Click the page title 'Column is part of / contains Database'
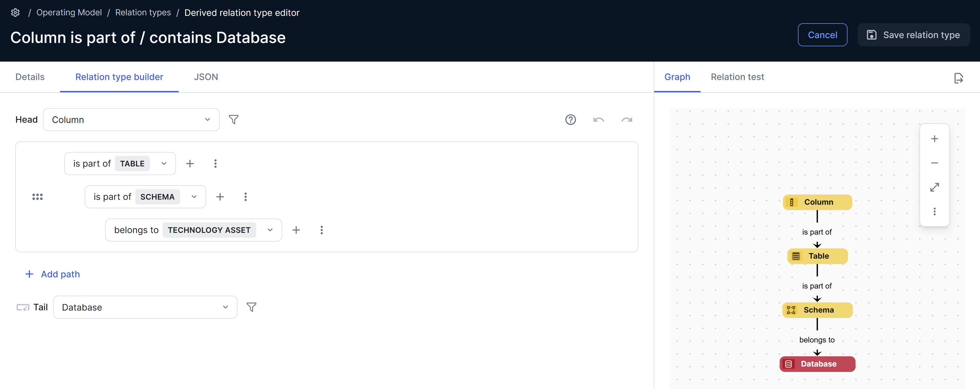The image size is (980, 389). point(148,38)
